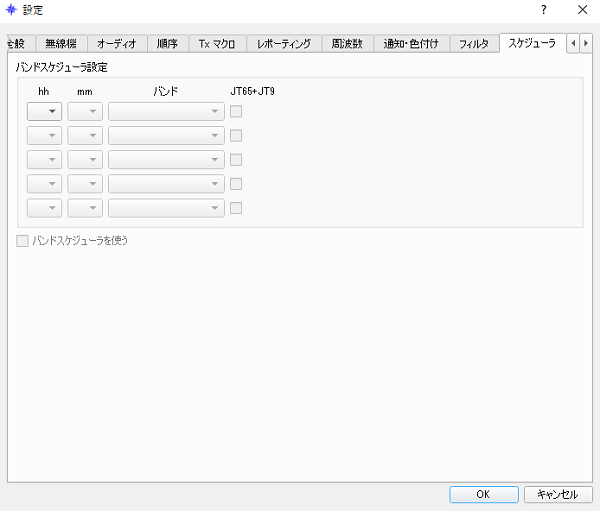Screen dimensions: 600x511
Task: Enable バンドスケジューラを使う checkbox
Action: click(x=22, y=241)
